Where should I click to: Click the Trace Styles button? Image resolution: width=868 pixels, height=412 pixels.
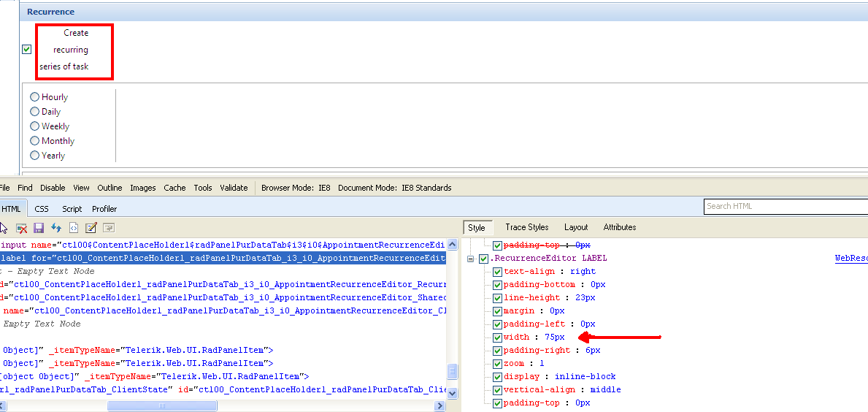[526, 227]
